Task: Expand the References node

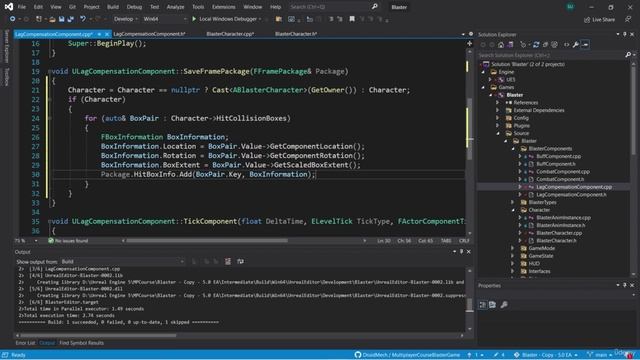Action: click(x=498, y=102)
